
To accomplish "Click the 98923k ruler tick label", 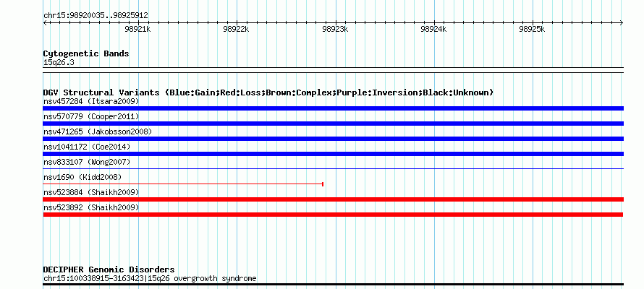I will pyautogui.click(x=335, y=30).
